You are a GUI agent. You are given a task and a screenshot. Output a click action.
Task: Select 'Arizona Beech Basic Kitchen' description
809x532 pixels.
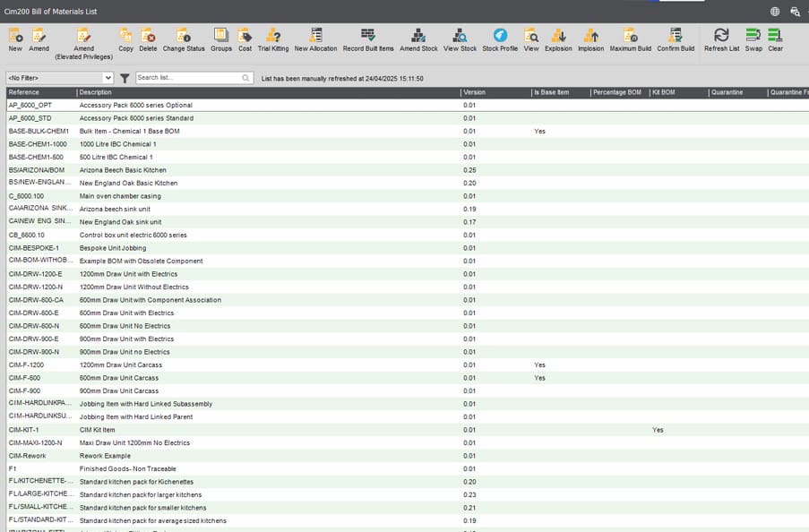tap(123, 170)
